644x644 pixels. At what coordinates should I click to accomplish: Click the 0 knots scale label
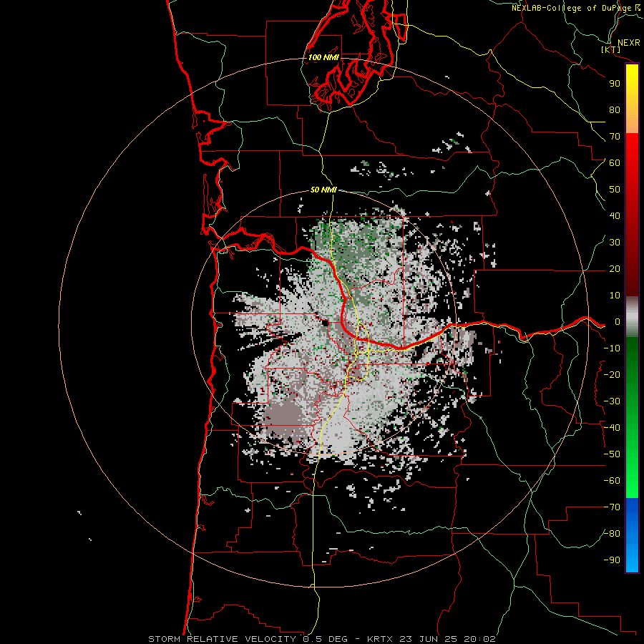618,322
